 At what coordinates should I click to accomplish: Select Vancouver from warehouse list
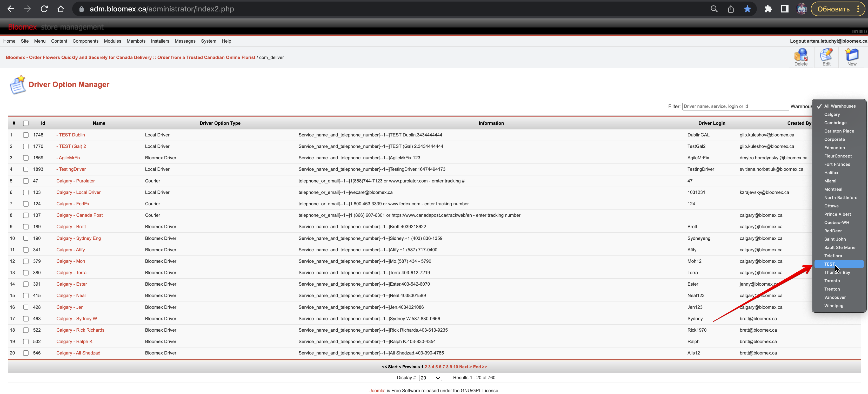pyautogui.click(x=839, y=297)
